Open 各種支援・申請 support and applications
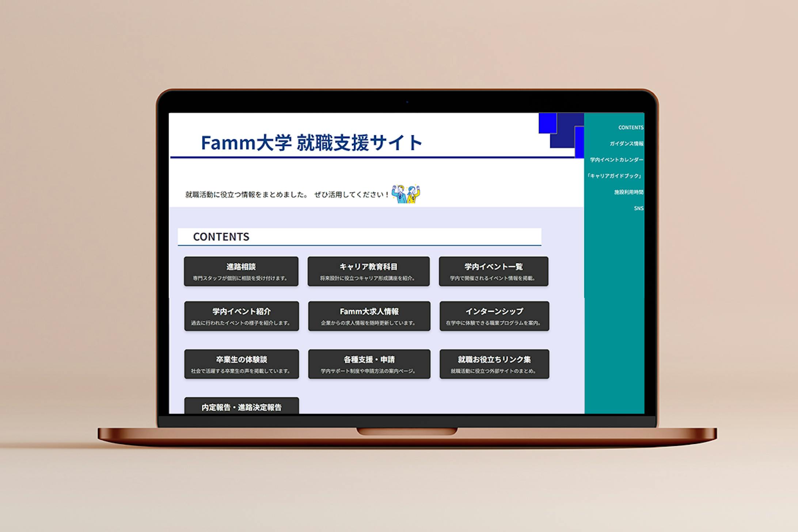Viewport: 798px width, 532px height. click(x=369, y=364)
